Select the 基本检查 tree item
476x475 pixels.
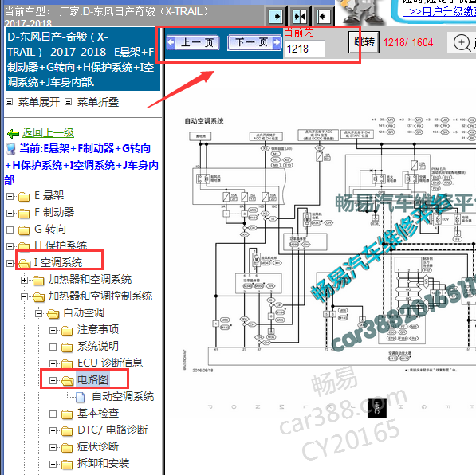[x=98, y=413]
